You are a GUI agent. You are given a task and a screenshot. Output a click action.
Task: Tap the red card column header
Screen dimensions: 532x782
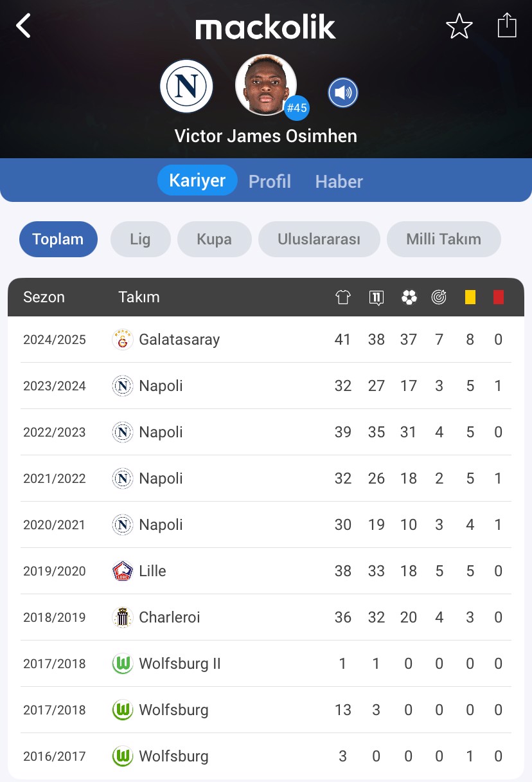tap(499, 297)
